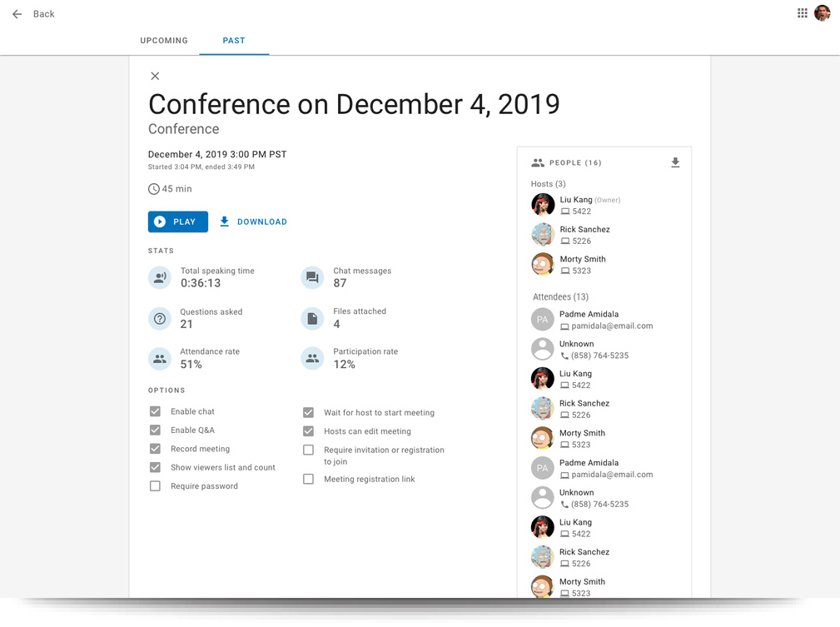
Task: Click the Total speaking time icon
Action: coord(160,277)
